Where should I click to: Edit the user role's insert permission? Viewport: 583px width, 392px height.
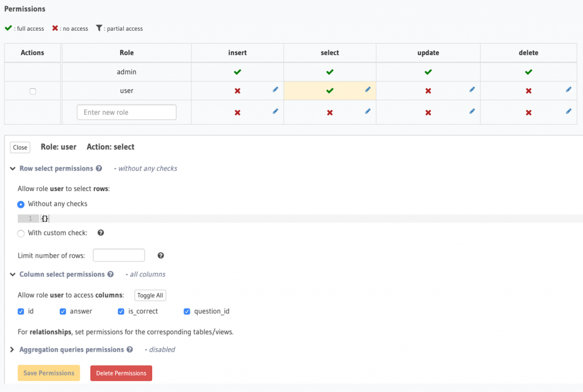click(276, 89)
